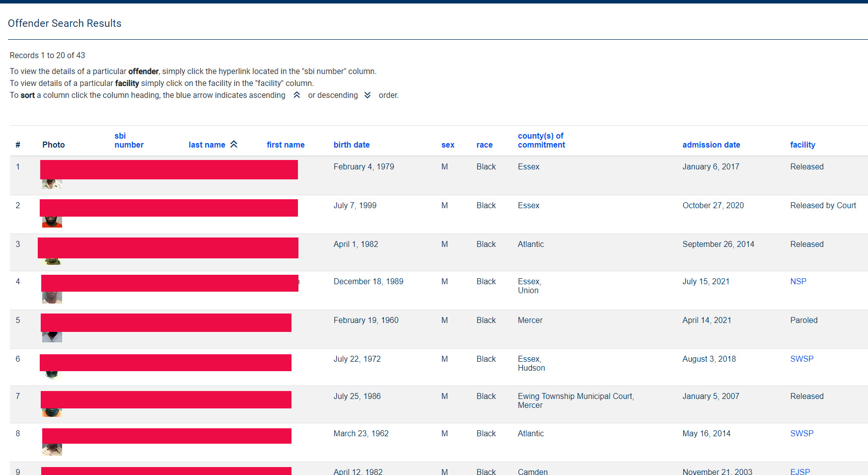Open SWSP facility link in row 6
The image size is (868, 475).
pyautogui.click(x=801, y=359)
